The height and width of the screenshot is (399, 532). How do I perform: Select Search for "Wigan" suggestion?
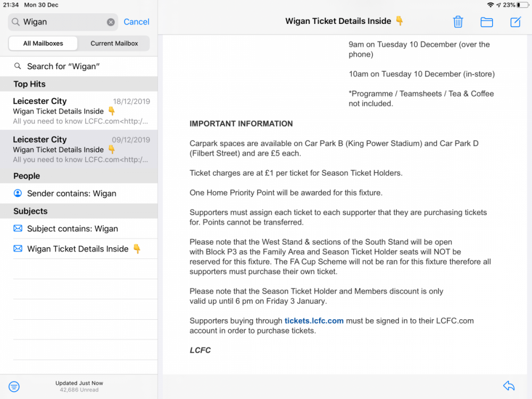coord(79,66)
